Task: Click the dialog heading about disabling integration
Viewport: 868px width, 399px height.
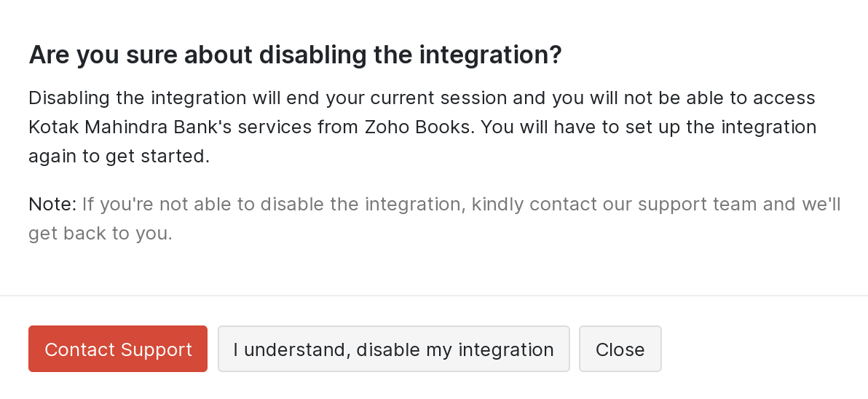Action: (x=295, y=55)
